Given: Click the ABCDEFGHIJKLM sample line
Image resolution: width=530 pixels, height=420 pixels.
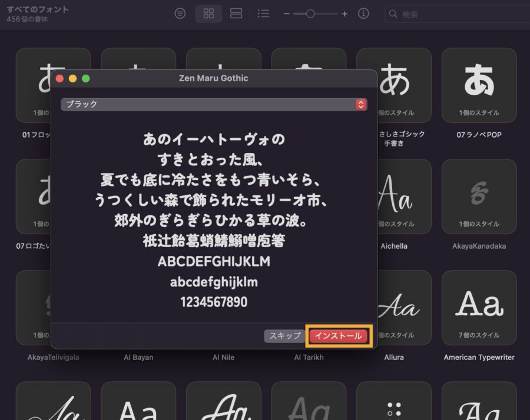Looking at the screenshot, I should click(x=214, y=261).
